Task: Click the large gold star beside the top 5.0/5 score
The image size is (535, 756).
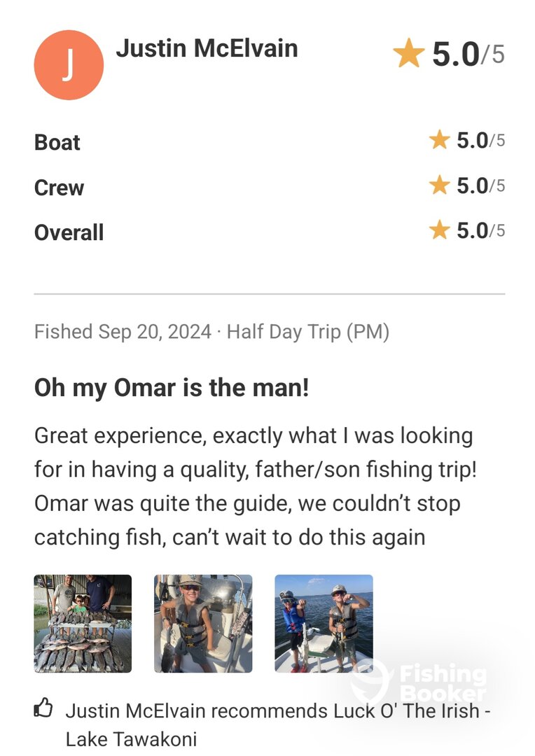Action: pos(409,54)
